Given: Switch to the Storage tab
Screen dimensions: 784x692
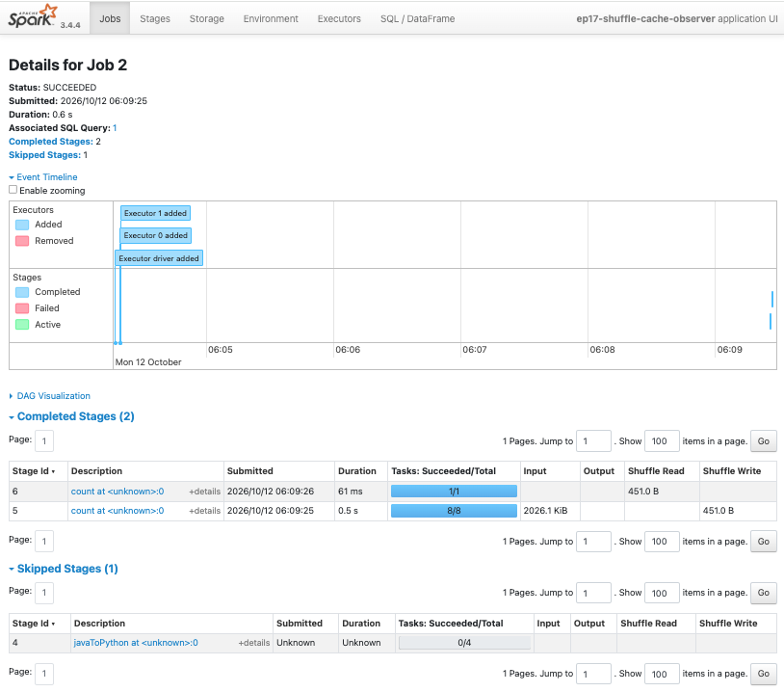Looking at the screenshot, I should click(206, 18).
